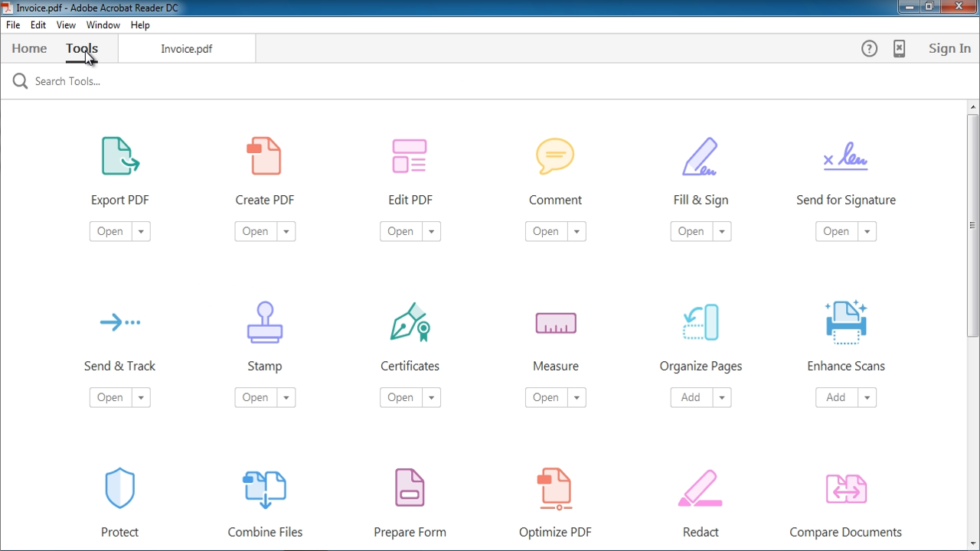This screenshot has width=980, height=551.
Task: Click Open button under Stamp
Action: [256, 398]
